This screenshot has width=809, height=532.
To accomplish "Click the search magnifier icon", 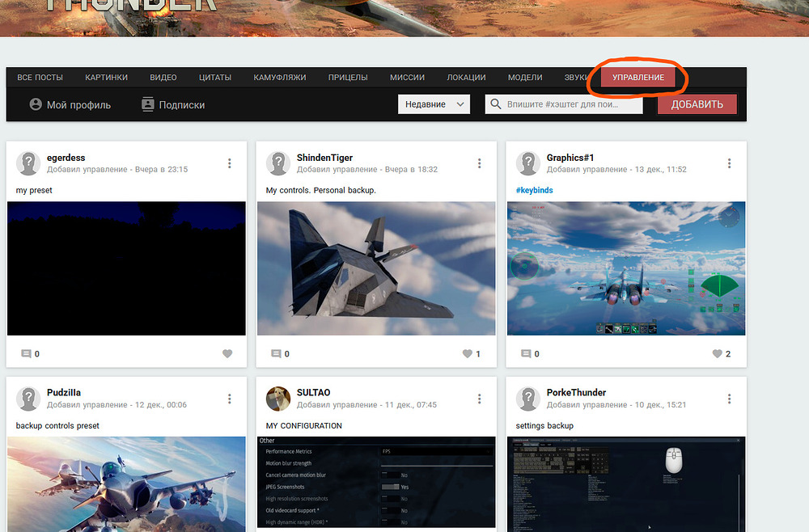I will coord(496,105).
